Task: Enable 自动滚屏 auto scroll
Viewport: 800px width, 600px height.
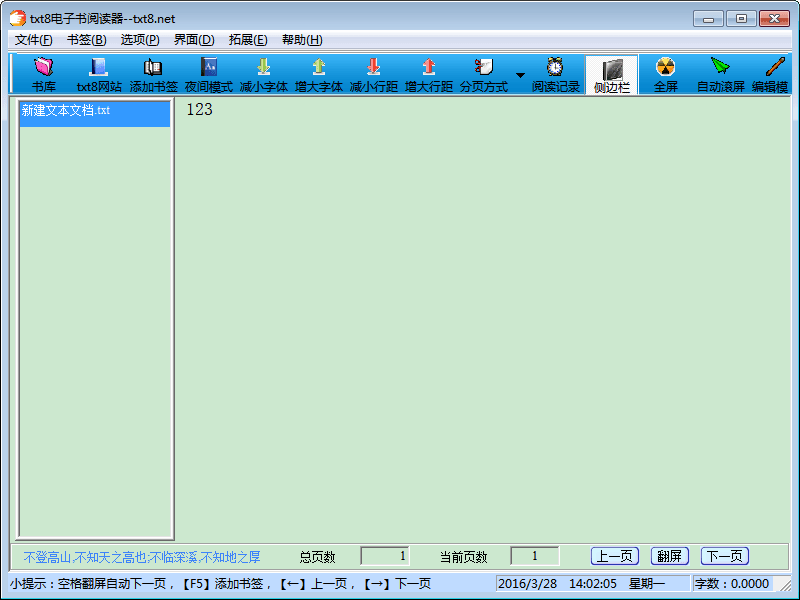Action: [720, 74]
